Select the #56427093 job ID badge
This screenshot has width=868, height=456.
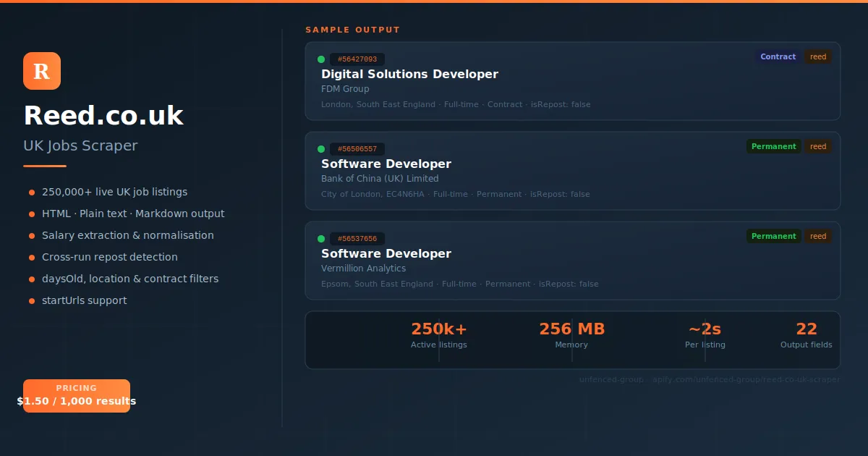pos(357,59)
